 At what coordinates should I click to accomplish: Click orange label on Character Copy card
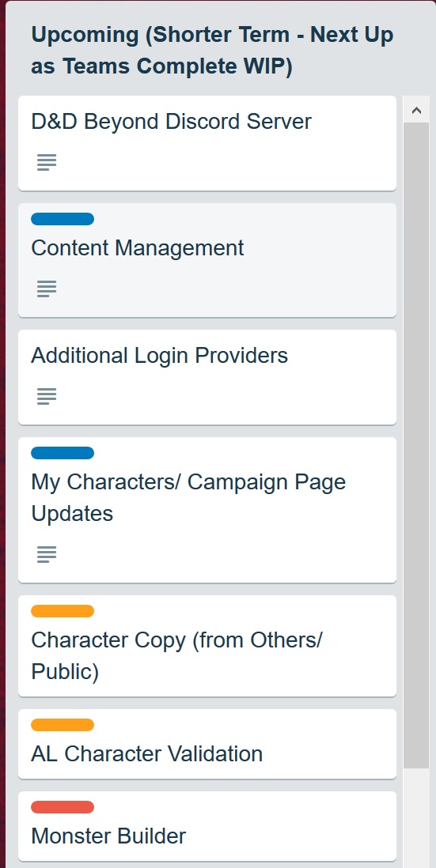tap(63, 611)
